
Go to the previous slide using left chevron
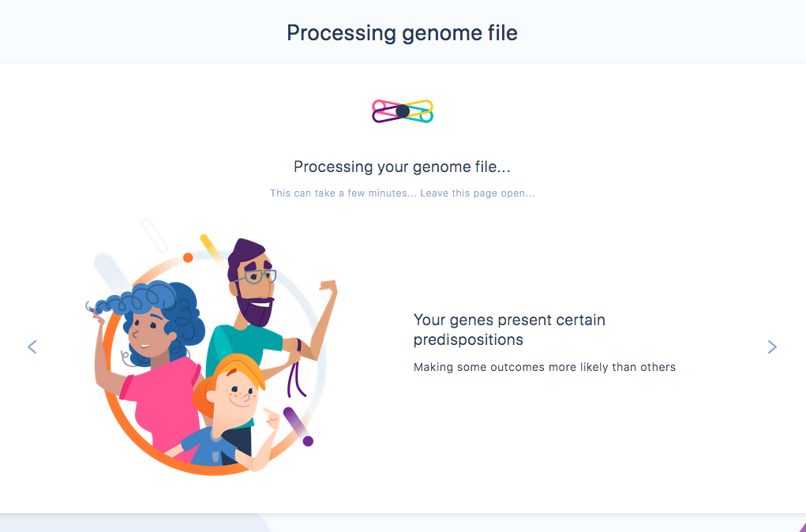point(32,347)
